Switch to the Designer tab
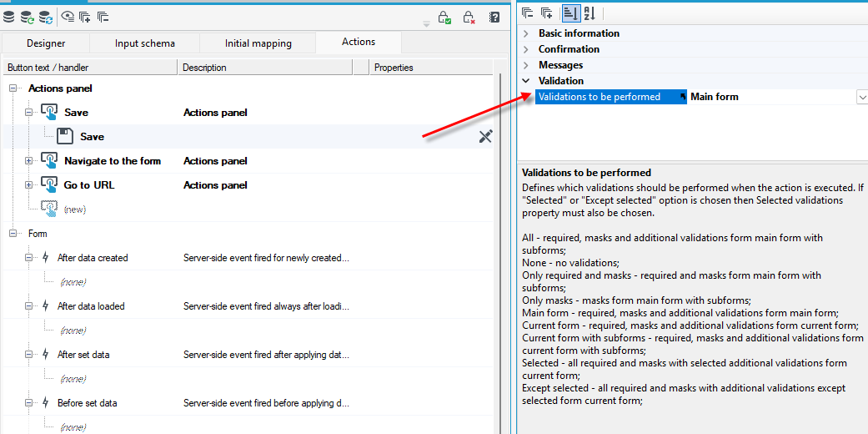This screenshot has width=868, height=434. pos(46,43)
